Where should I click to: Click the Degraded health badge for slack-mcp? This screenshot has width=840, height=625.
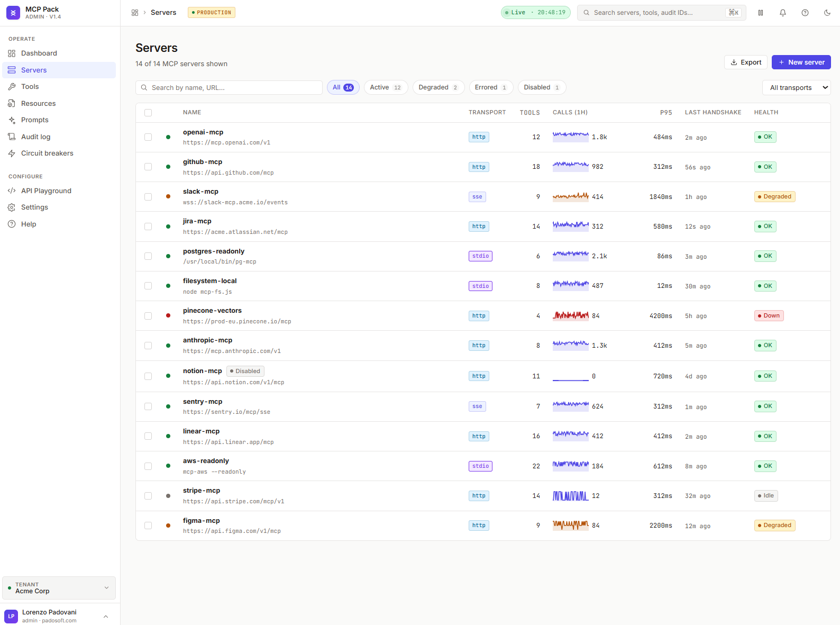(774, 197)
